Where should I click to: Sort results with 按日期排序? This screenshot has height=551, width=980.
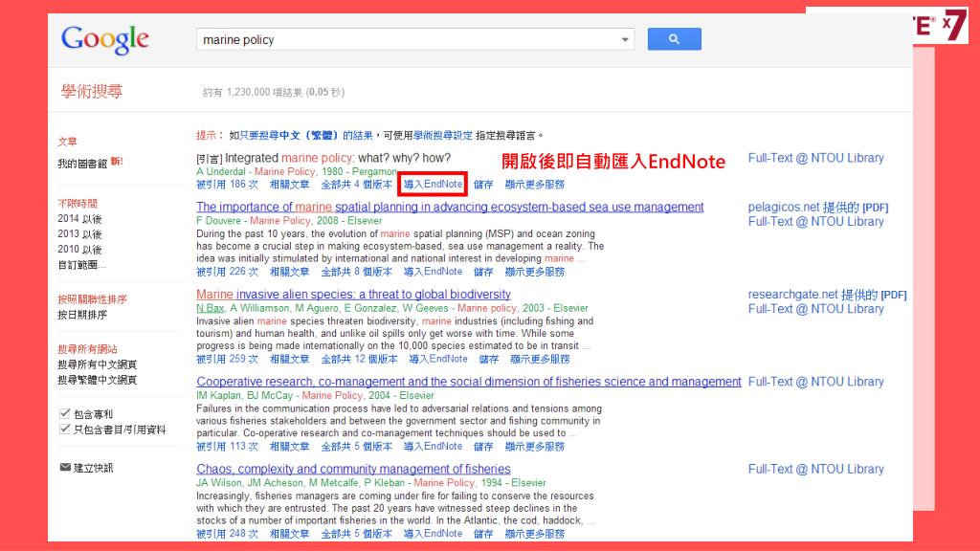point(82,315)
